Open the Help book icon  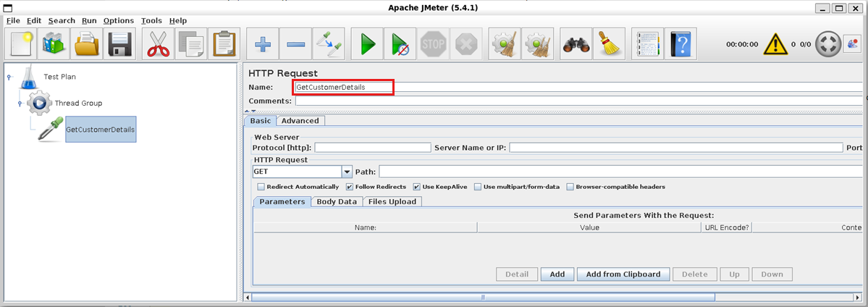point(681,43)
